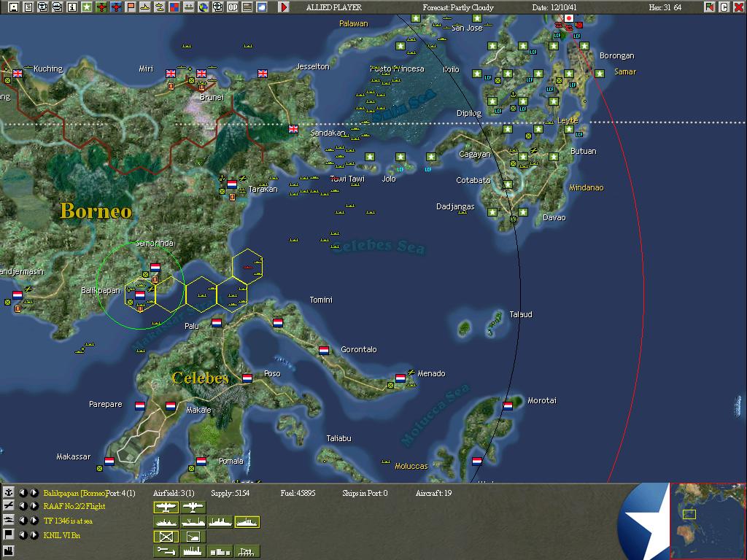Click the stacked blocks resources icon
The image size is (747, 560).
(220, 551)
